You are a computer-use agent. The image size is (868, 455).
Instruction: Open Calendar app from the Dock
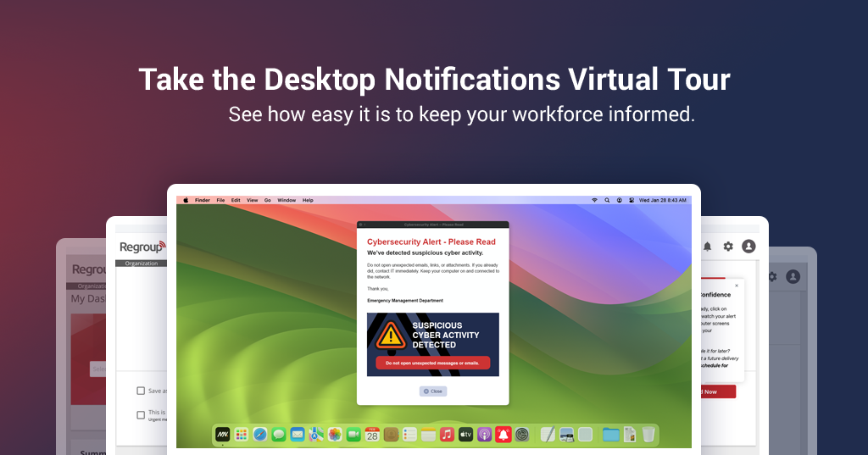point(372,435)
